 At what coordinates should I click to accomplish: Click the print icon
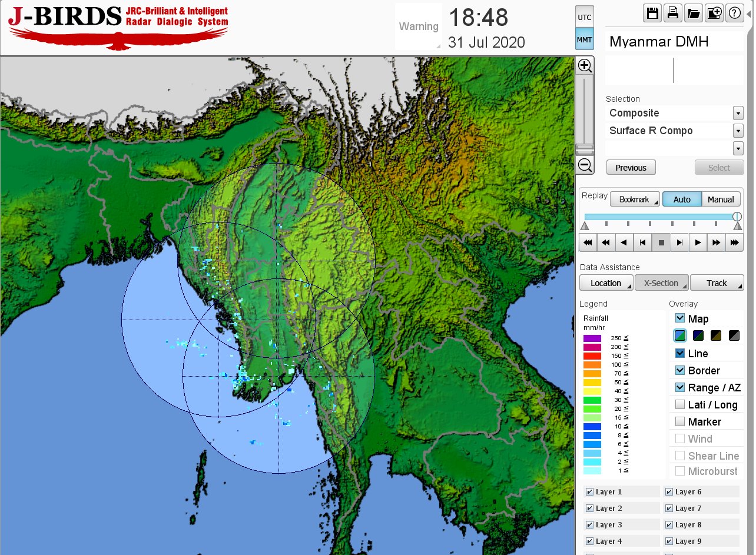tap(672, 13)
